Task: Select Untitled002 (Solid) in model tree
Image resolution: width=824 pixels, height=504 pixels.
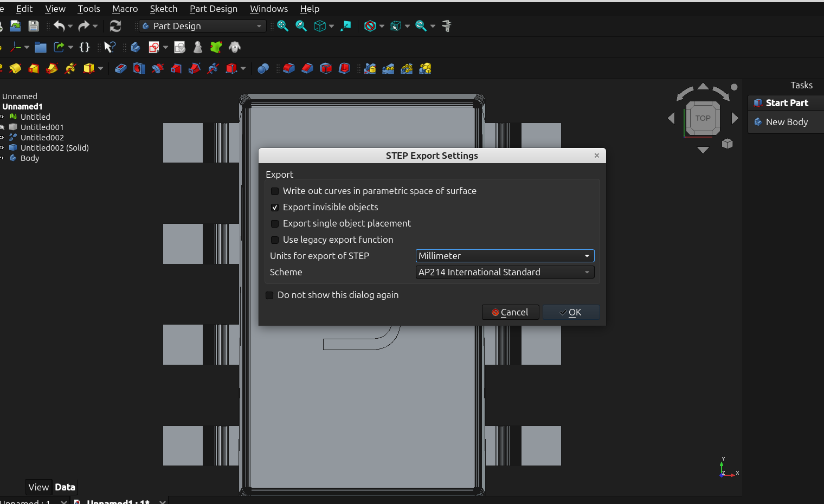Action: pyautogui.click(x=54, y=148)
